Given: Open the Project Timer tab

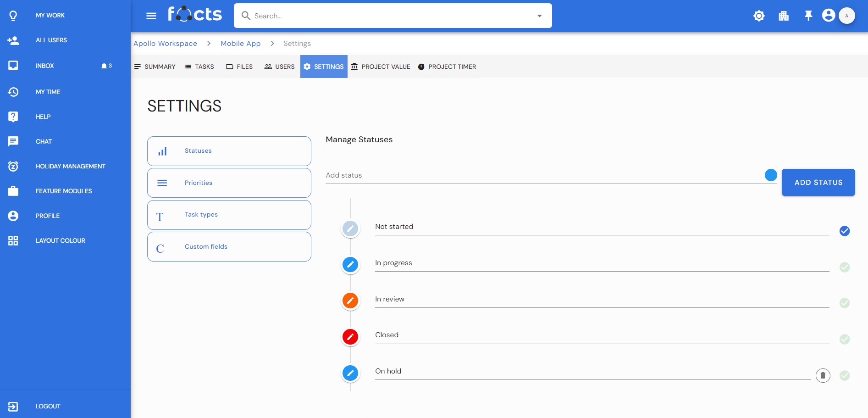Looking at the screenshot, I should point(447,67).
